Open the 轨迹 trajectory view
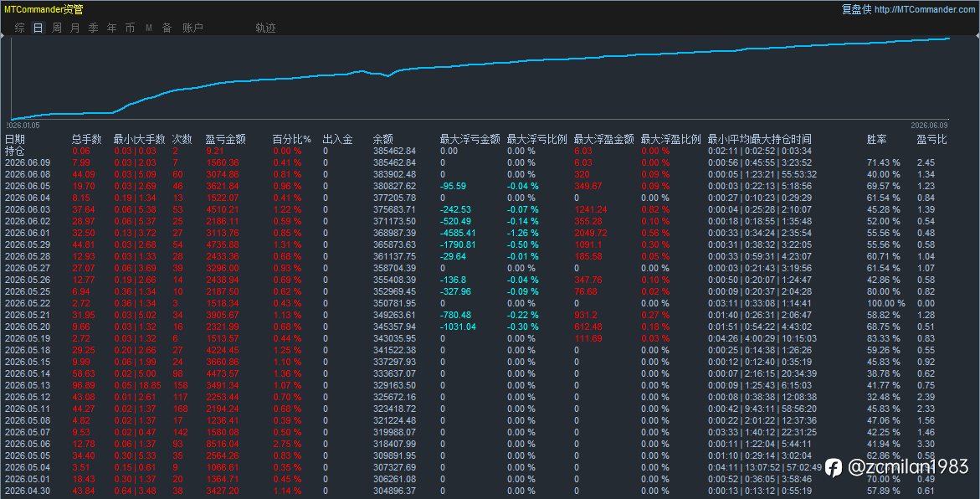980x499 pixels. [x=265, y=28]
